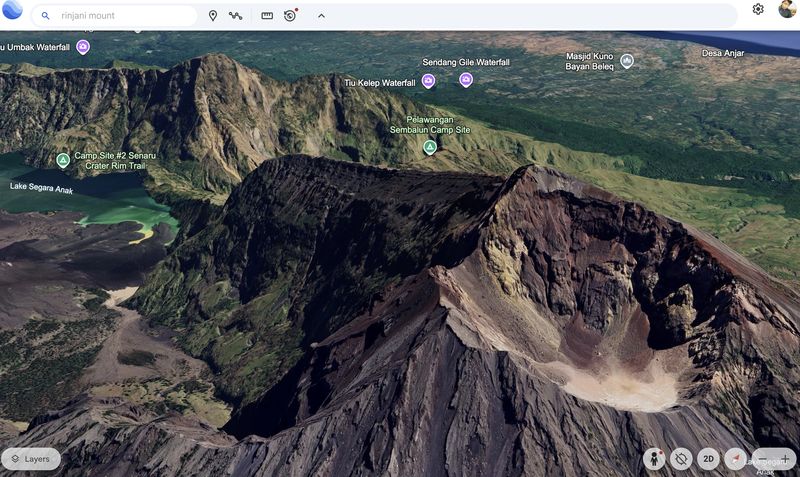800x477 pixels.
Task: Click 'Camp Site #2 Senaru Crater Rim Trail' label
Action: coord(115,161)
